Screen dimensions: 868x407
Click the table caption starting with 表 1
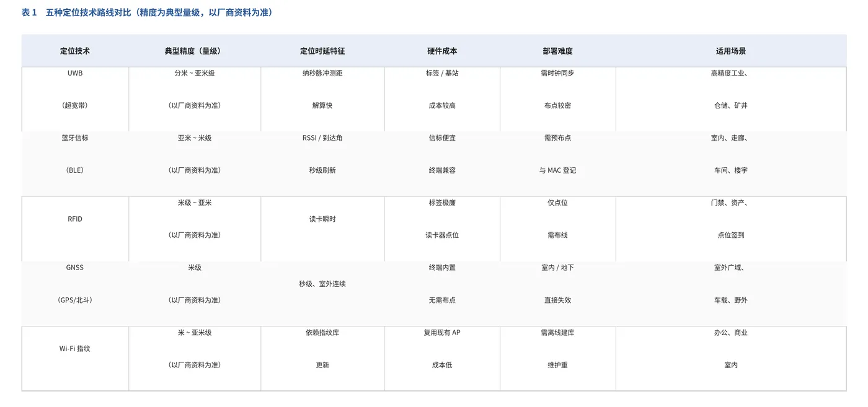click(147, 12)
